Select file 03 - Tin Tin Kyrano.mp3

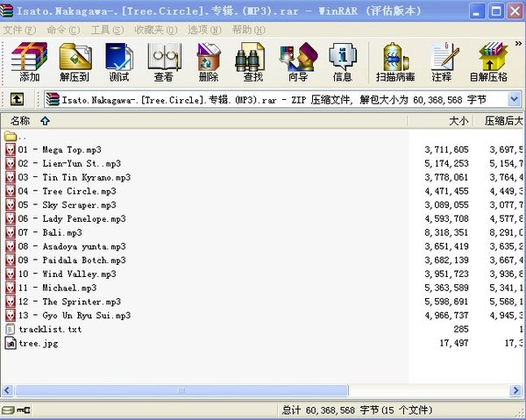pos(75,177)
